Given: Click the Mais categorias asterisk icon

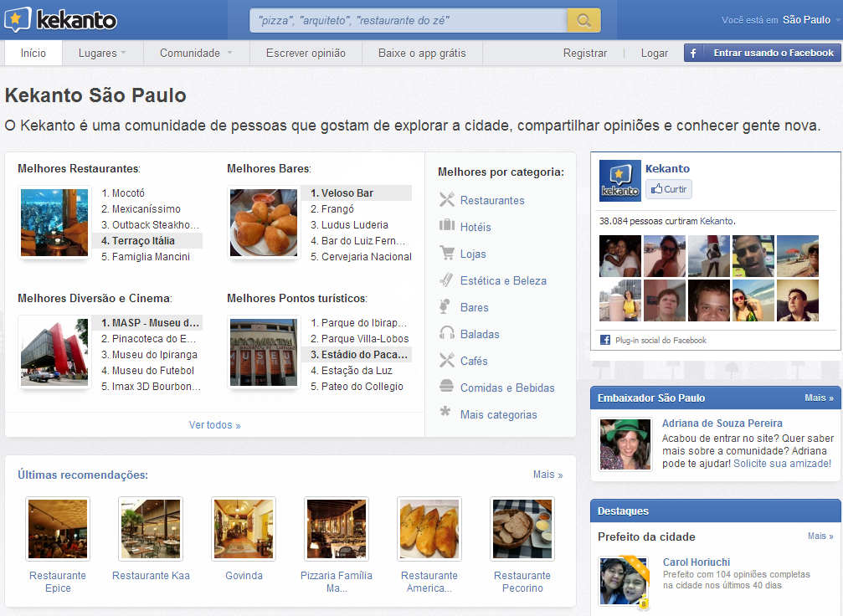Looking at the screenshot, I should pos(445,412).
